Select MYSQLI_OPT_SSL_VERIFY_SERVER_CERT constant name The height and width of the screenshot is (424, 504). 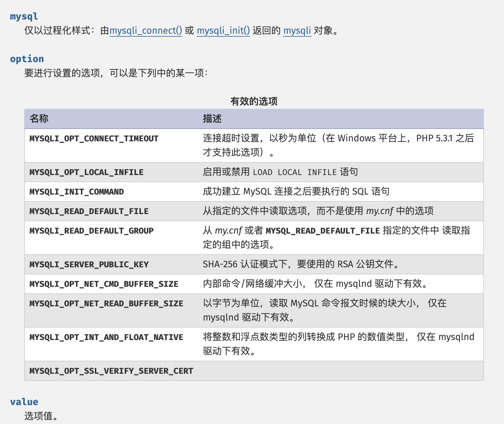111,371
